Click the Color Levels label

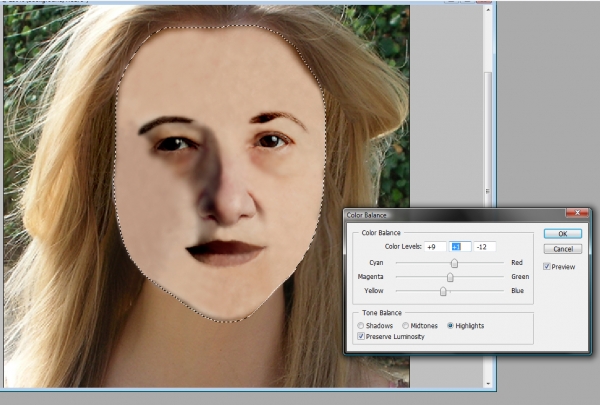403,247
